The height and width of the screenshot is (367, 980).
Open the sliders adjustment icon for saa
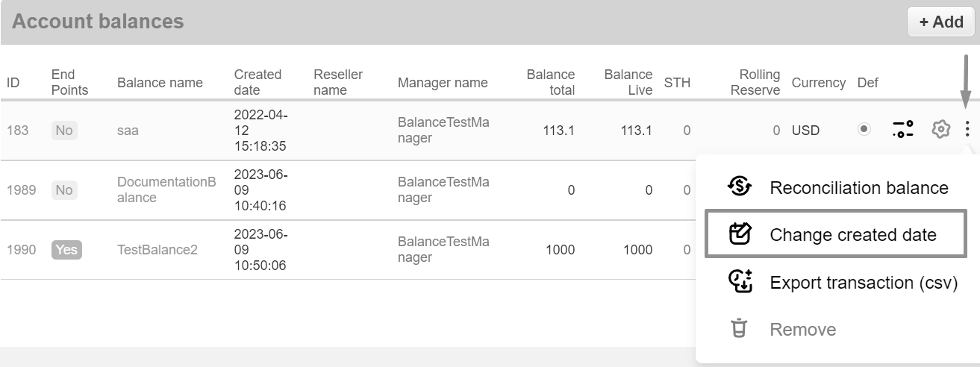[x=903, y=130]
